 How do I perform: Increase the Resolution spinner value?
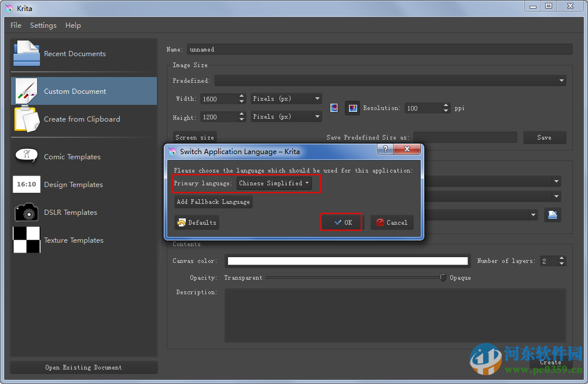(446, 105)
